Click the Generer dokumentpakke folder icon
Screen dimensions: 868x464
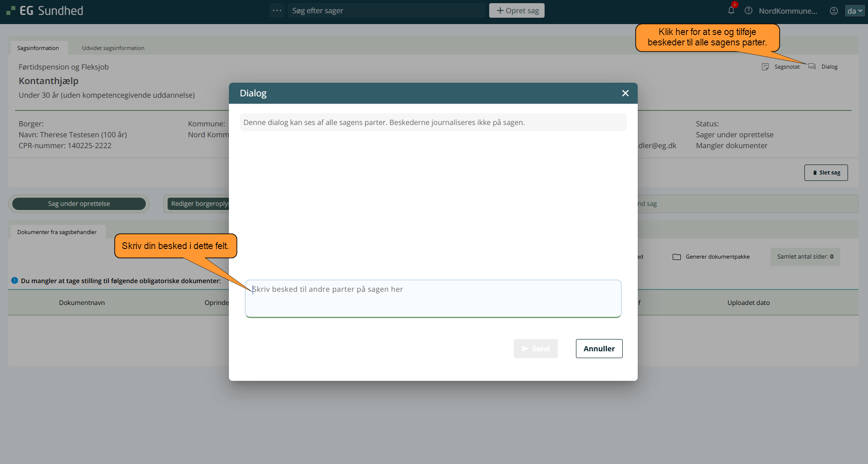coord(676,257)
